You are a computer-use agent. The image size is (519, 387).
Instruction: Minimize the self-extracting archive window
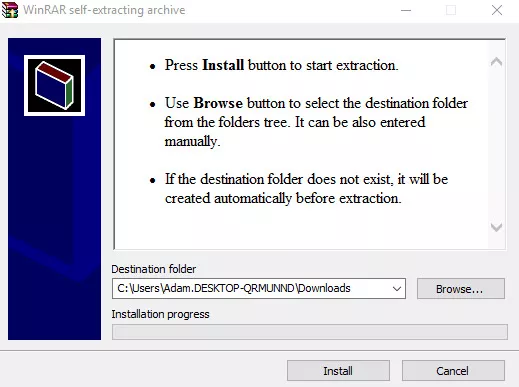click(x=406, y=10)
